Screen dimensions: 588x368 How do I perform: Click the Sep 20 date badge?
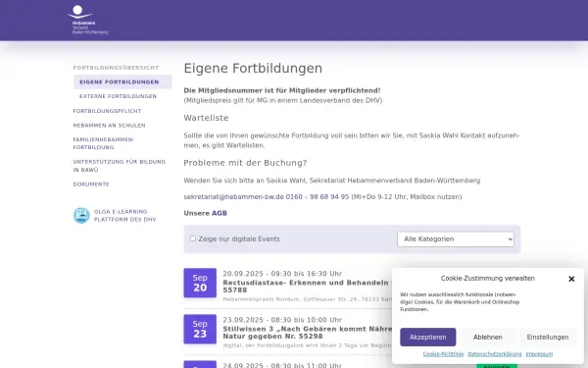[200, 283]
